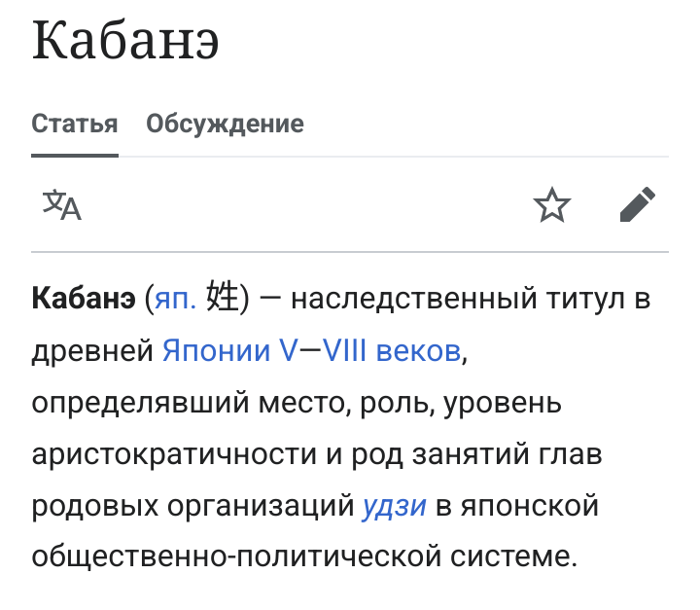This screenshot has width=700, height=610.
Task: Open the language selection icon
Action: tap(62, 205)
